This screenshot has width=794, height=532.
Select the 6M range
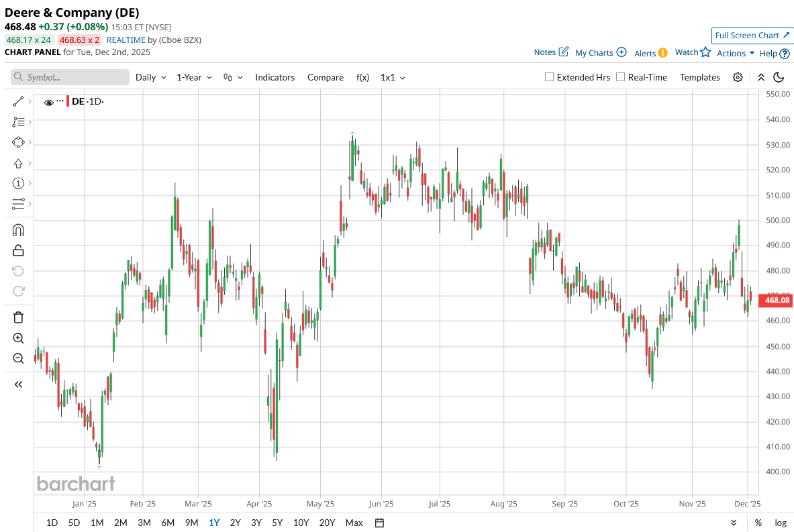click(168, 523)
